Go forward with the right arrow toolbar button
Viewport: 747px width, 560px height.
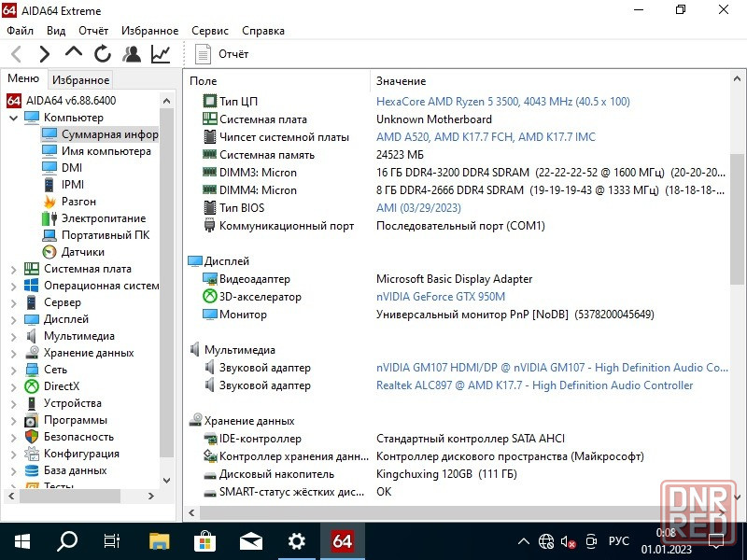[x=44, y=54]
